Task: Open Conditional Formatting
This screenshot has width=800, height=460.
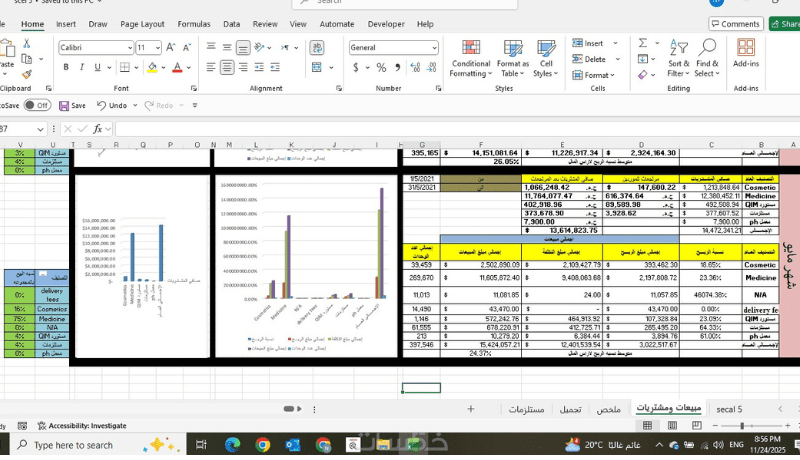Action: [x=470, y=59]
